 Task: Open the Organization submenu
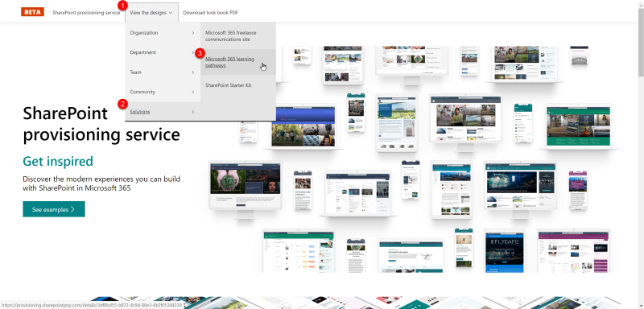pyautogui.click(x=163, y=33)
